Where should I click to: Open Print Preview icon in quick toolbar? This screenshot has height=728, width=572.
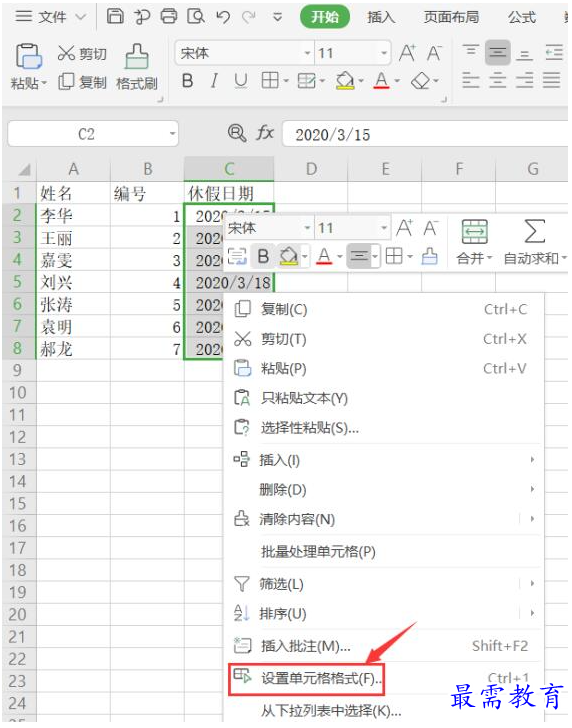tap(196, 16)
